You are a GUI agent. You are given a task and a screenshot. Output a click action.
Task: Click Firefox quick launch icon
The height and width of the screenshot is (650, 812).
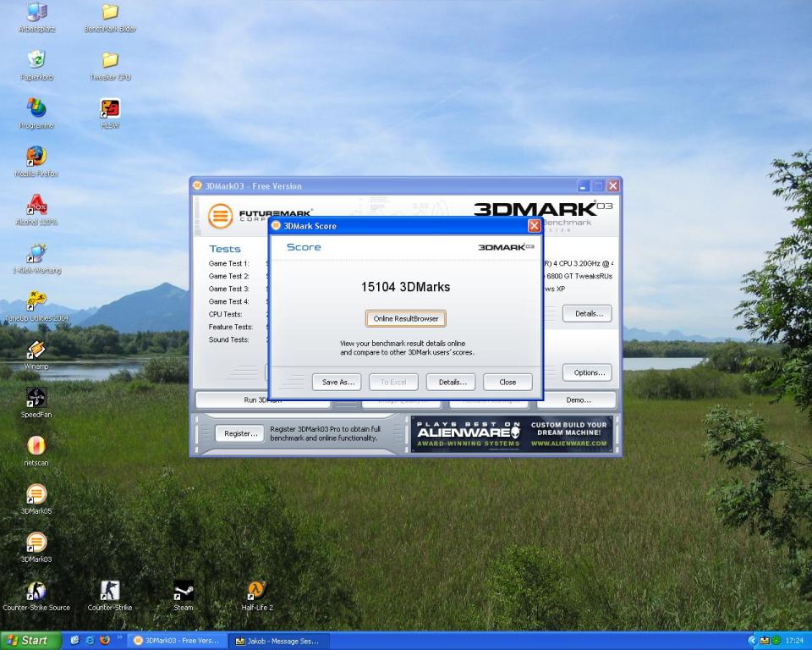tap(105, 641)
